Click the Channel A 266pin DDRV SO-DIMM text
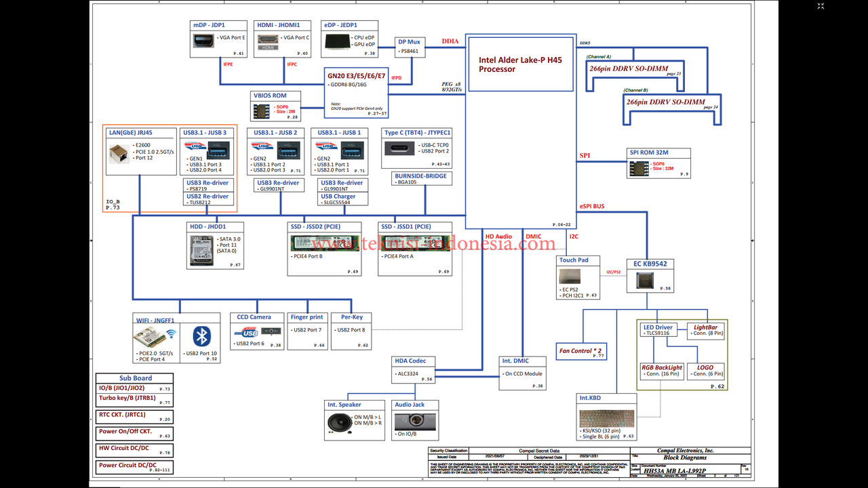 tap(629, 68)
